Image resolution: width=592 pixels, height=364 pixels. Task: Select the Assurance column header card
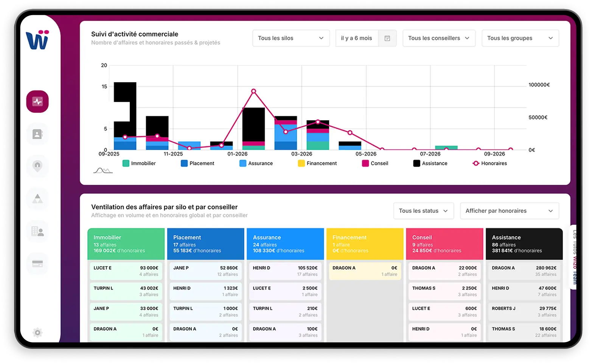[x=285, y=244]
